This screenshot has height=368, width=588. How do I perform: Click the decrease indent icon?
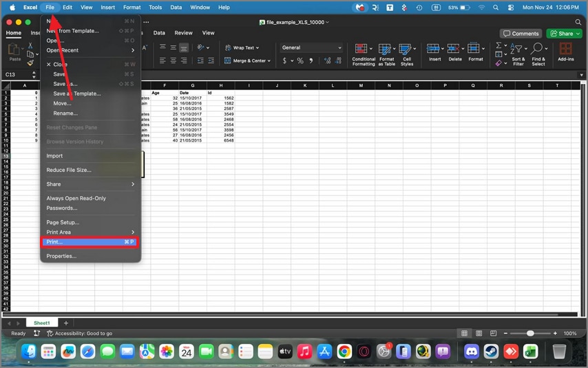tap(200, 61)
